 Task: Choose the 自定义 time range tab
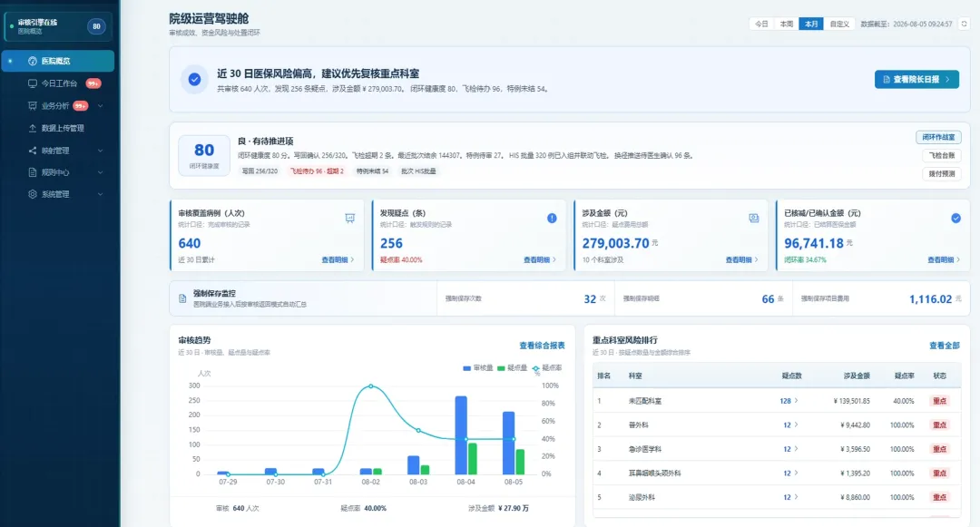[839, 24]
